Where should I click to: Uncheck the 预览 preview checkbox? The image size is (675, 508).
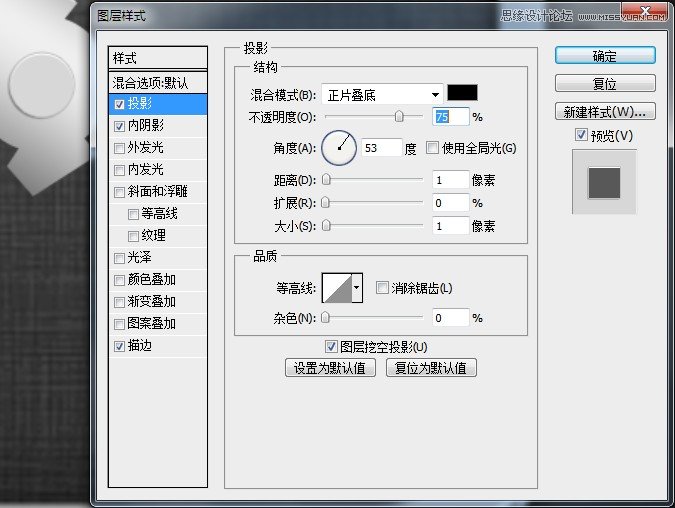pos(580,135)
